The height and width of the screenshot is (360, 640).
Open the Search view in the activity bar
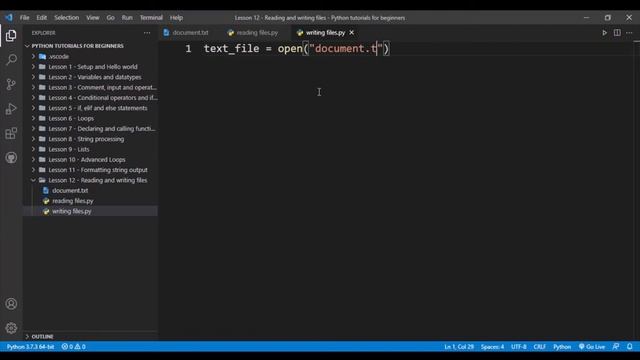pos(11,60)
